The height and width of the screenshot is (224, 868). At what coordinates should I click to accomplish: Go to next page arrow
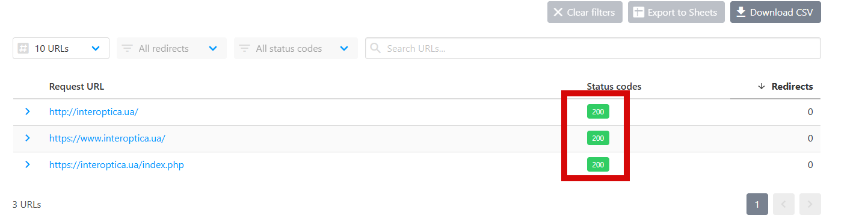810,204
